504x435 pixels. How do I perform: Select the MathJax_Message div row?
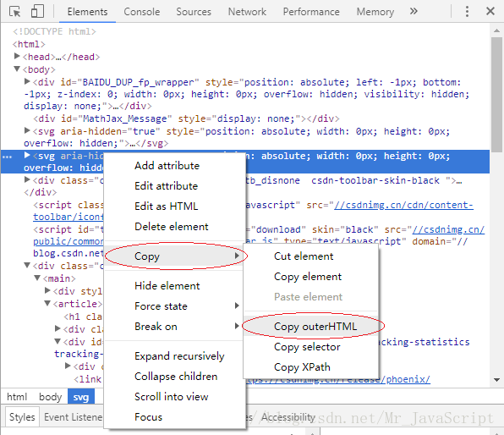(186, 119)
